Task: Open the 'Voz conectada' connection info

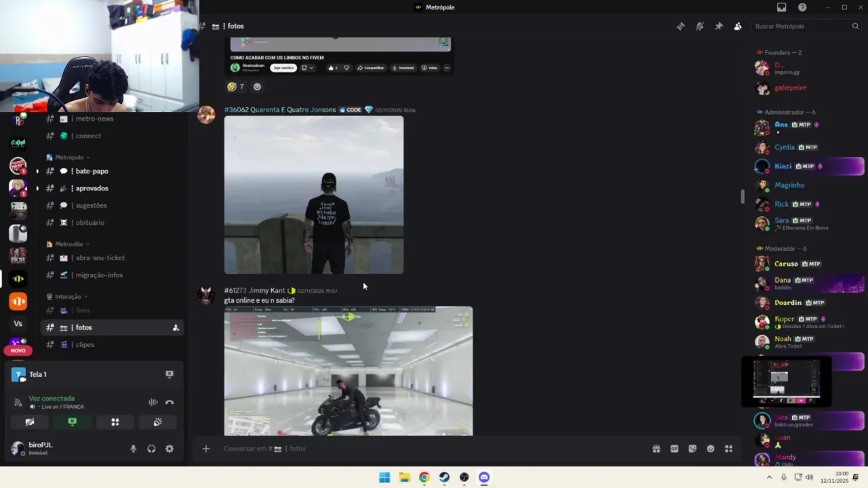Action: click(52, 399)
